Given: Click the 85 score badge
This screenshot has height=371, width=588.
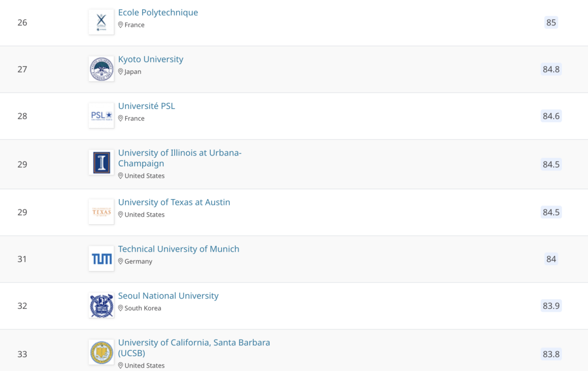Looking at the screenshot, I should point(551,22).
